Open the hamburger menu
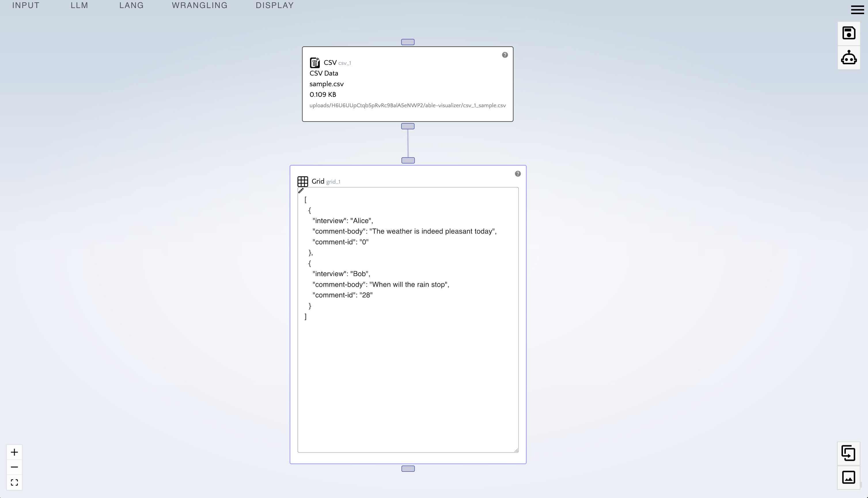This screenshot has height=498, width=868. click(857, 10)
